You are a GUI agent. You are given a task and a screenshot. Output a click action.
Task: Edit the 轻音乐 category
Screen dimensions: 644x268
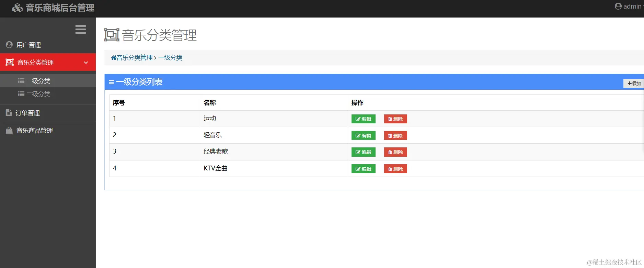(364, 135)
